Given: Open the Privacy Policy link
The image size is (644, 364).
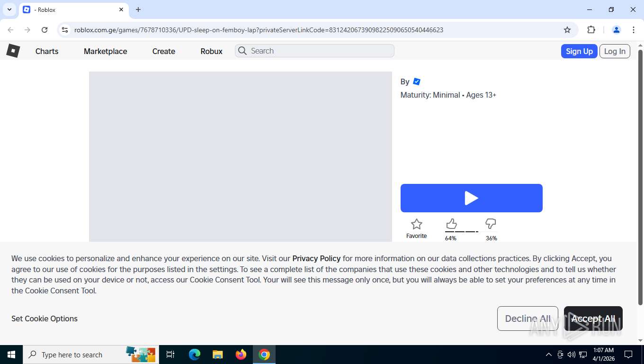Looking at the screenshot, I should tap(316, 258).
